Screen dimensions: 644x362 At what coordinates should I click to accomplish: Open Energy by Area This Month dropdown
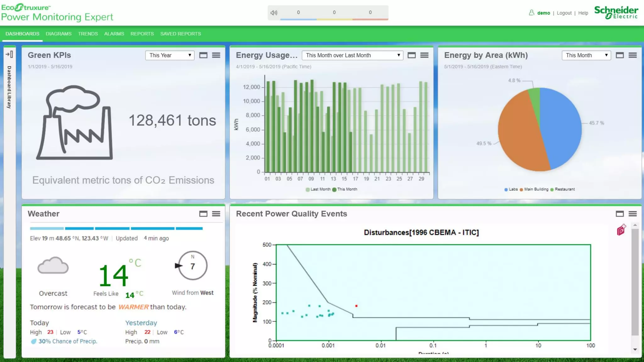tap(586, 55)
